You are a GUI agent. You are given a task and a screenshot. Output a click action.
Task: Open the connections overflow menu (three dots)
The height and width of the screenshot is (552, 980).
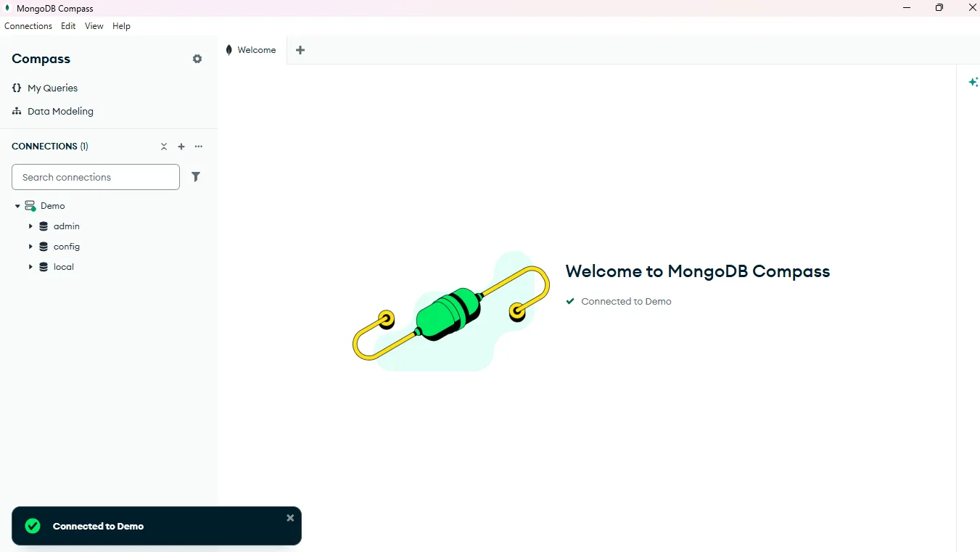(x=199, y=147)
